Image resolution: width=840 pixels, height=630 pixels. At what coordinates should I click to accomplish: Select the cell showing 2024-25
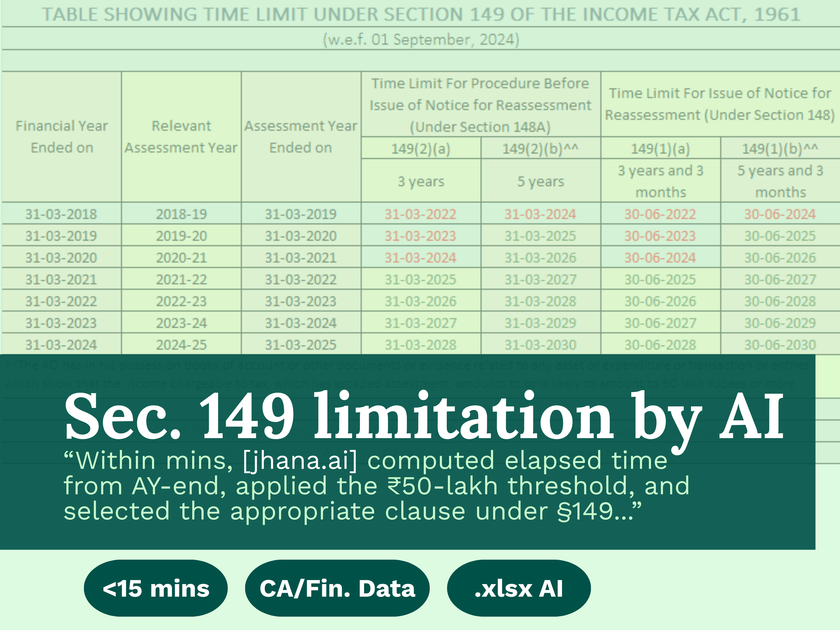click(x=181, y=344)
